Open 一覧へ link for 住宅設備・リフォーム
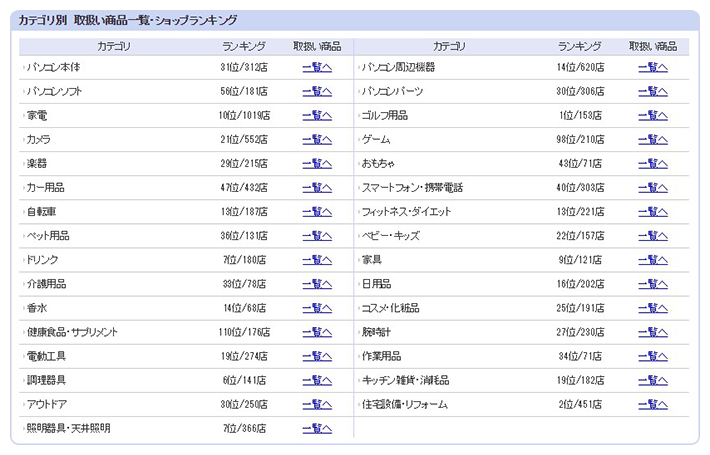This screenshot has height=455, width=710. pos(653,404)
